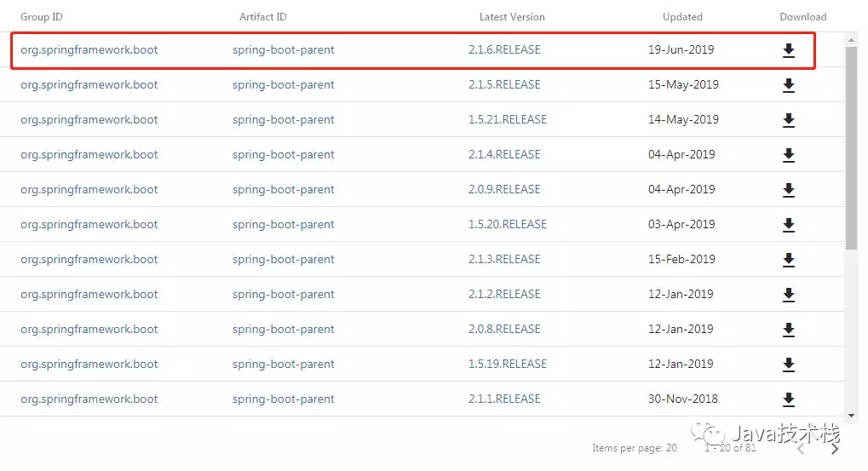Download the 2.0.9.RELEASE artifact
Image resolution: width=868 pixels, height=471 pixels.
(788, 190)
